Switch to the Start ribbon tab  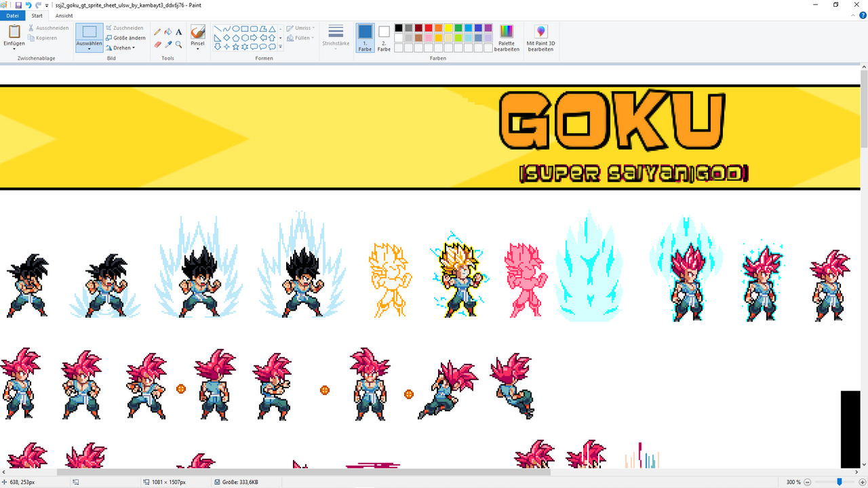(37, 16)
